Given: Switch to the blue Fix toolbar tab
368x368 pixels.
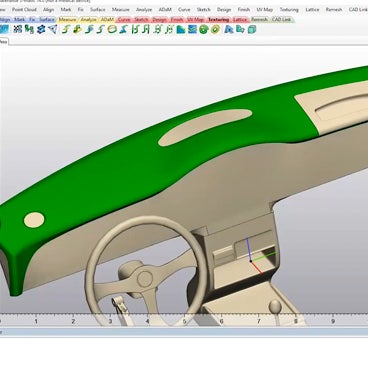Looking at the screenshot, I should click(32, 20).
